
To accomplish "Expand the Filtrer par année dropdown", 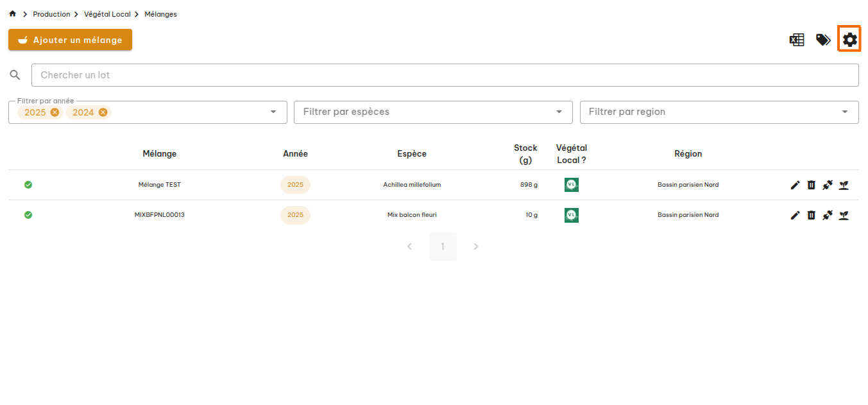I will [274, 112].
